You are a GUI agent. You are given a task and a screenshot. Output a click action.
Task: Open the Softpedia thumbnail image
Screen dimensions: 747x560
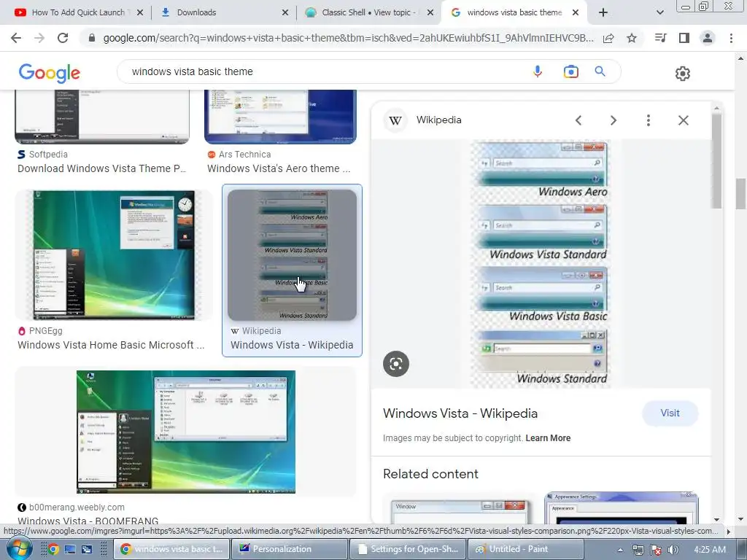click(x=102, y=117)
